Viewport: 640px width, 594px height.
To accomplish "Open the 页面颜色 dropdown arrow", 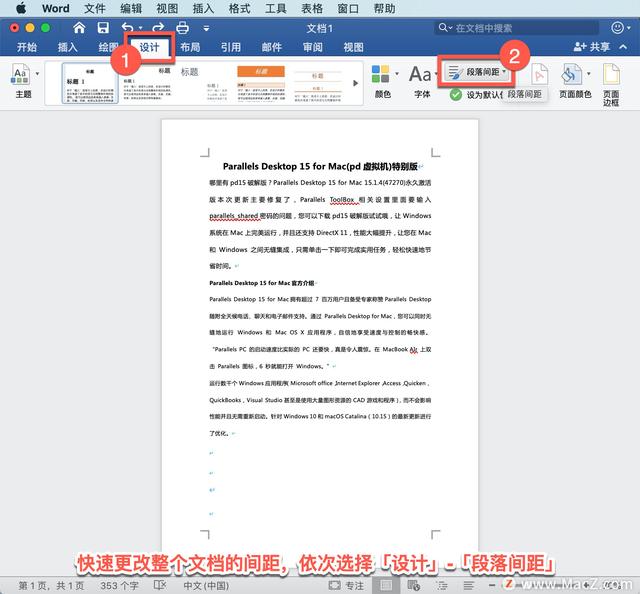I will point(589,74).
